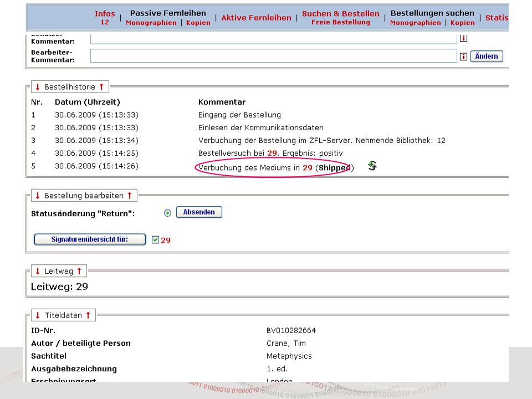Click the Ausgabebezeichnung value "1. ed."
This screenshot has width=532, height=399.
[x=277, y=369]
